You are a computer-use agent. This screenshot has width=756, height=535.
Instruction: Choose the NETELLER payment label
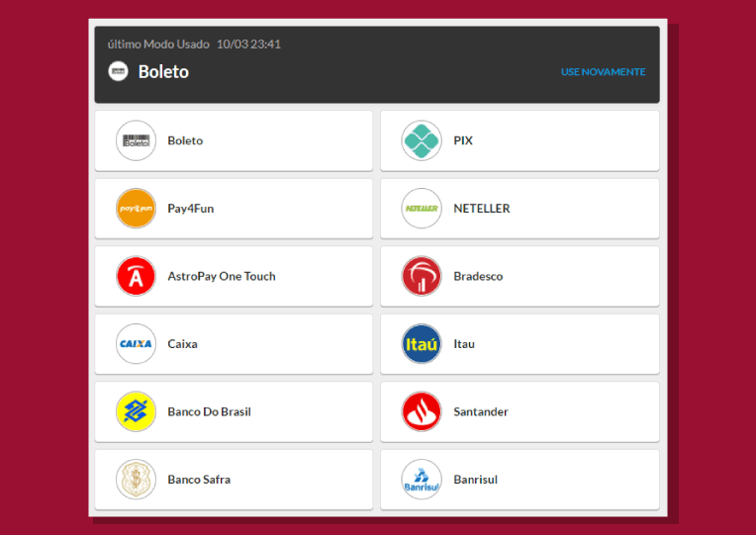482,209
